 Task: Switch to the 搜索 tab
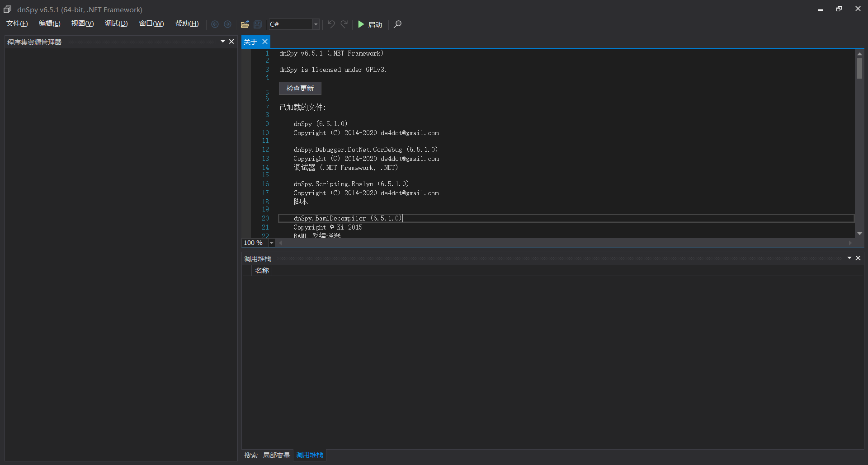coord(250,455)
